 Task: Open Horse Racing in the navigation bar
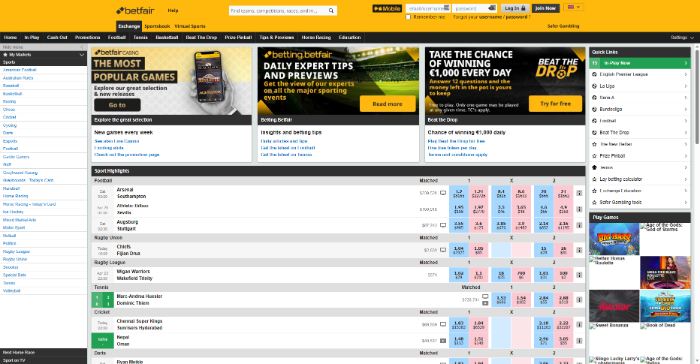pos(316,38)
